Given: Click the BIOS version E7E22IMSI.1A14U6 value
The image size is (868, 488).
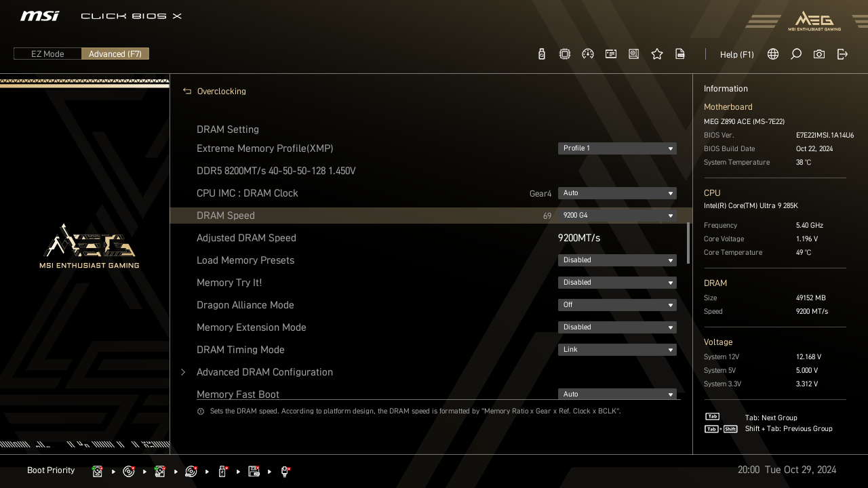Looking at the screenshot, I should tap(825, 135).
